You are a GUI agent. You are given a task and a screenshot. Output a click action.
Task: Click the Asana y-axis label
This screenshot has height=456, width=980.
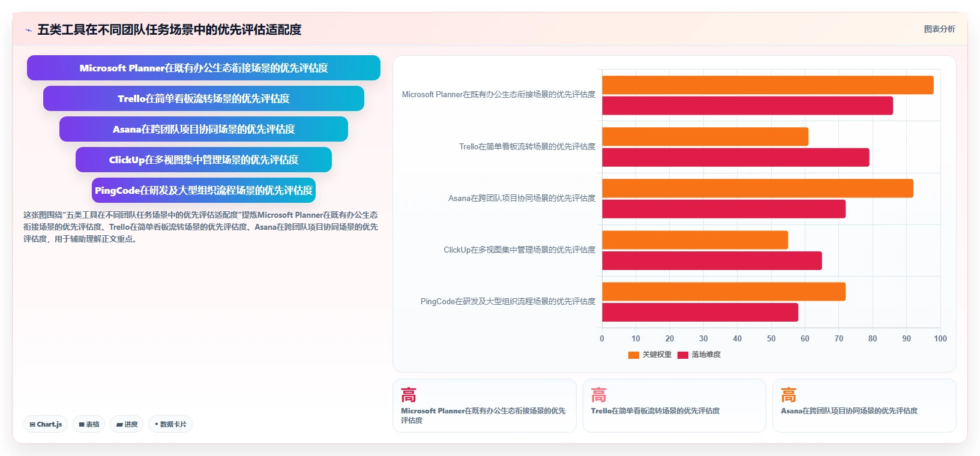522,198
